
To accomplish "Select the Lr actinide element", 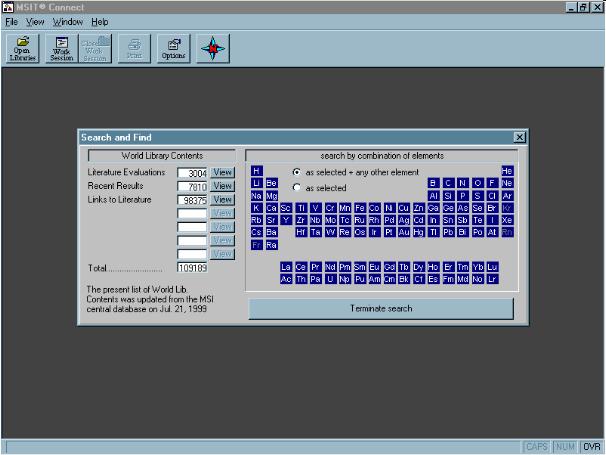I will point(492,279).
